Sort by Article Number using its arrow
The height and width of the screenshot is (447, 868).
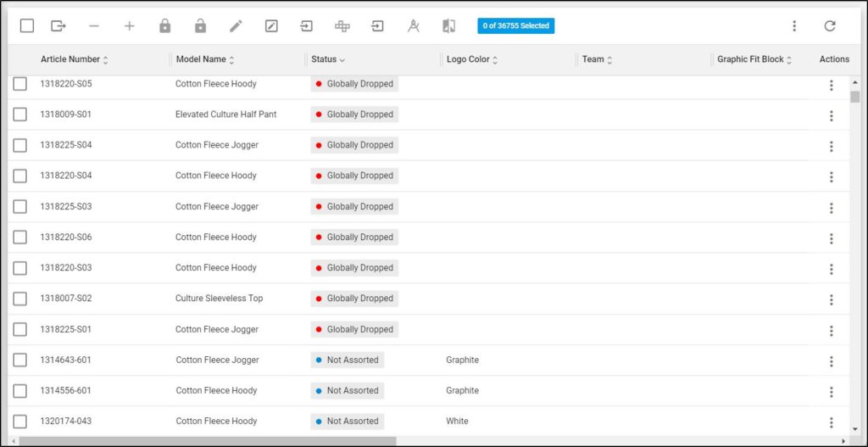click(105, 60)
